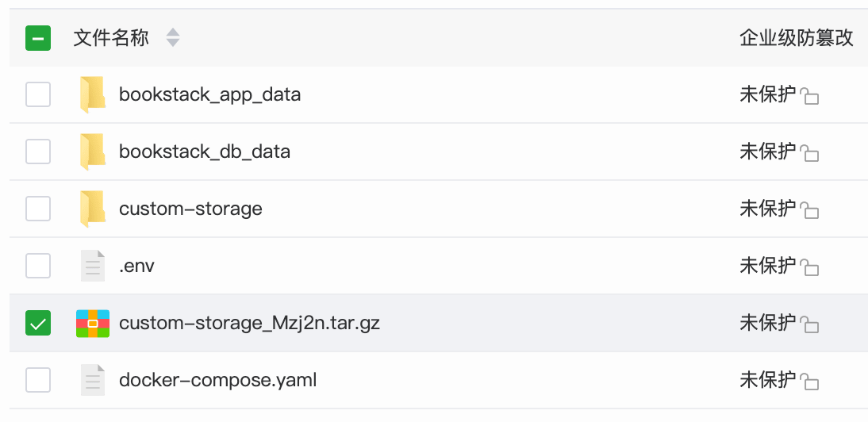Click the custom-storage folder icon
The image size is (868, 422).
92,209
